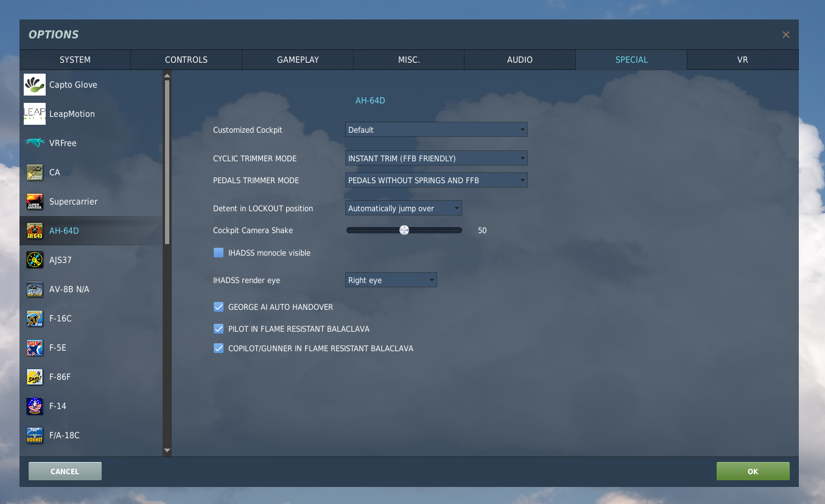825x504 pixels.
Task: Click the F-86F Sabre icon
Action: tap(35, 377)
